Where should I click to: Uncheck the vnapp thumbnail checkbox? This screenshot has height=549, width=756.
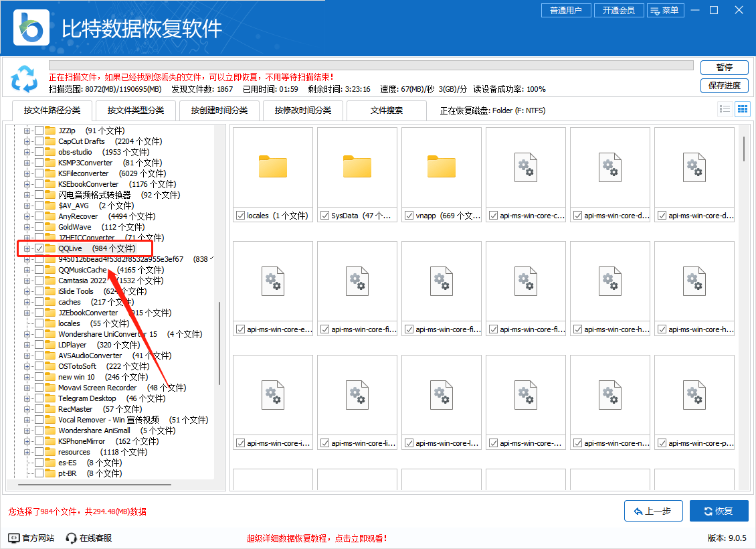[409, 216]
